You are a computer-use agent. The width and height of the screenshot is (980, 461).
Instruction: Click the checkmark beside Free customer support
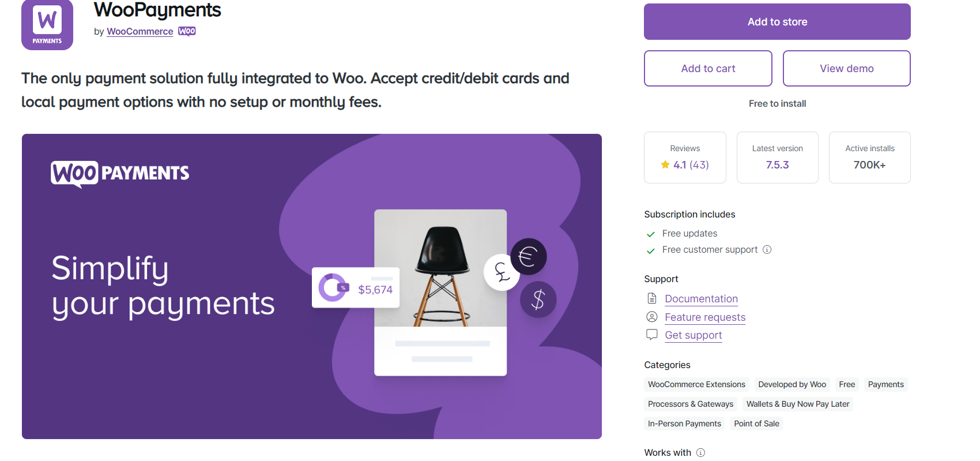pos(650,250)
